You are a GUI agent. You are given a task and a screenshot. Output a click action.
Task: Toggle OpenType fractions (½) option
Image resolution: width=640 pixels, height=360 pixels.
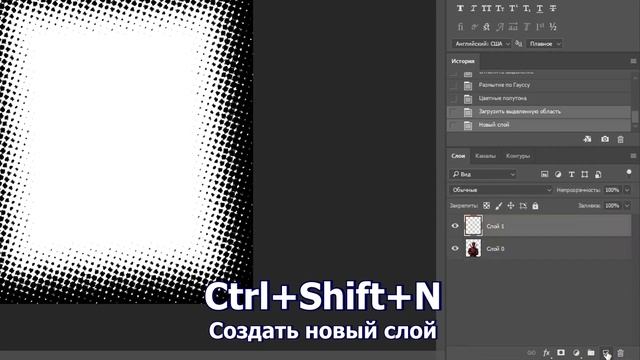pyautogui.click(x=553, y=27)
